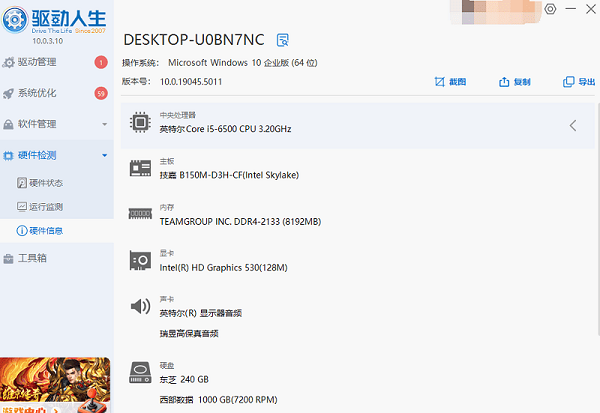Image resolution: width=600 pixels, height=413 pixels.
Task: Click the red badge 1 on 驱动管理
Action: tap(101, 62)
